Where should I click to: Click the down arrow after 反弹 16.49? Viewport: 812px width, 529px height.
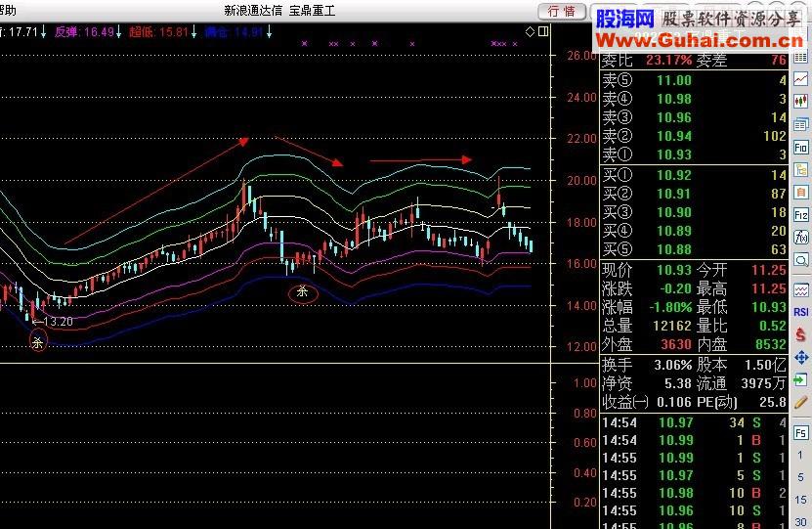tap(119, 32)
